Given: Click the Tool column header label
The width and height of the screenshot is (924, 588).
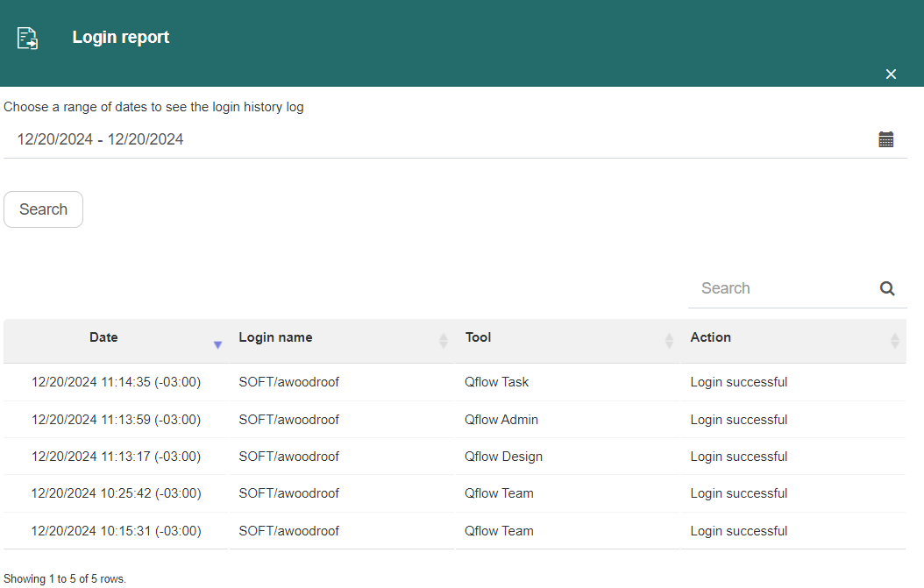Looking at the screenshot, I should point(478,337).
